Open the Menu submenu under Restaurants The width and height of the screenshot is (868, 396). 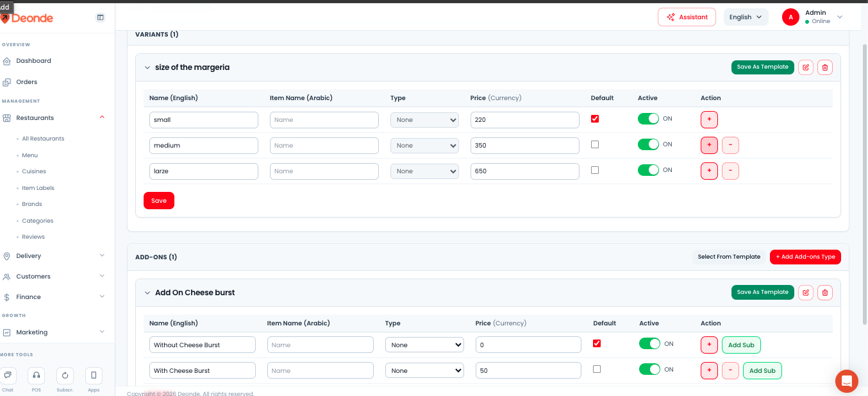(x=30, y=155)
